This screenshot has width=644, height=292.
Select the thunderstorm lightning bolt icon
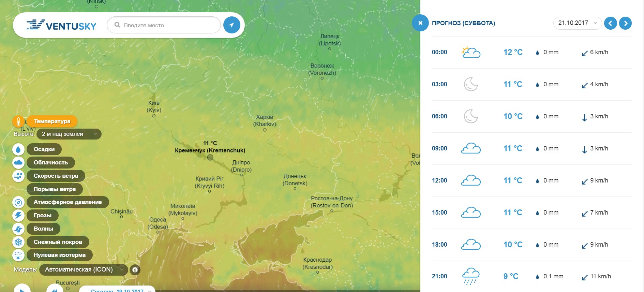tap(18, 216)
